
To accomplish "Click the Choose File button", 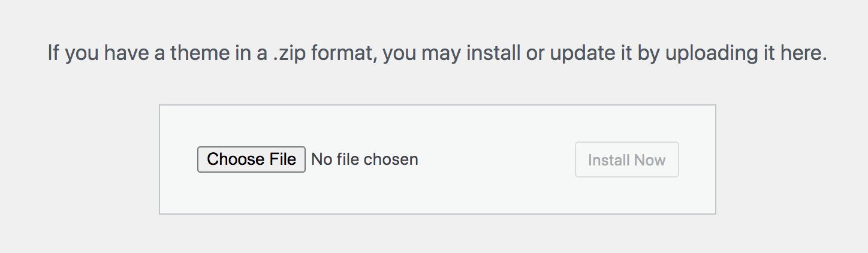I will click(251, 159).
